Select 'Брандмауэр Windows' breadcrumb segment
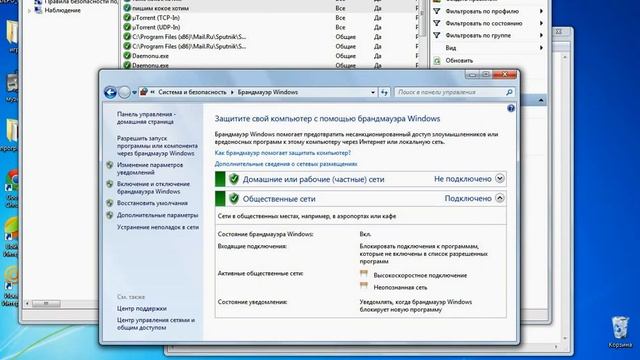Image resolution: width=640 pixels, height=360 pixels. pos(268,92)
